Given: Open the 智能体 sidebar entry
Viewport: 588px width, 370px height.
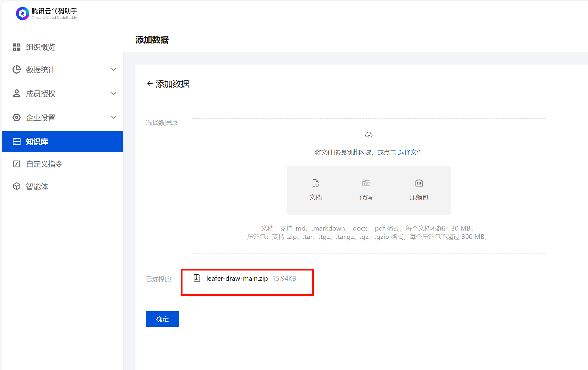Looking at the screenshot, I should tap(37, 186).
